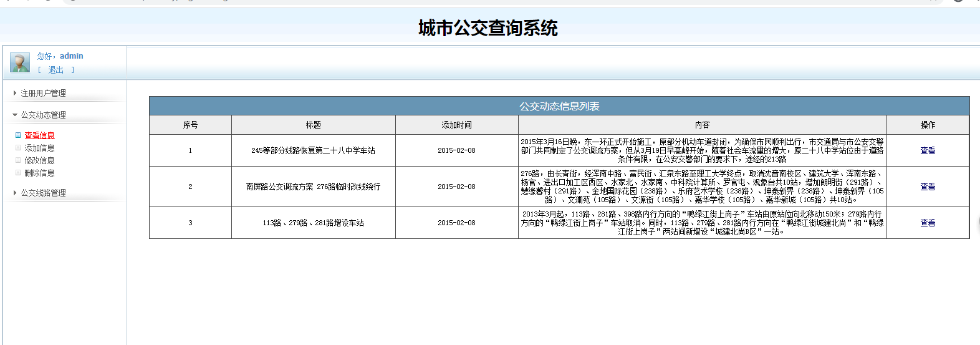Open the 删除信息 submenu link
The height and width of the screenshot is (345, 980).
pos(39,173)
